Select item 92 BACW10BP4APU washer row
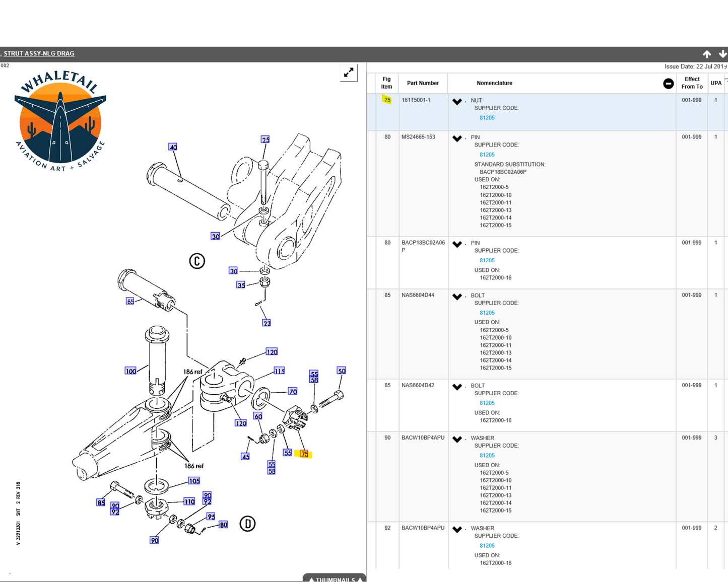 (x=547, y=546)
